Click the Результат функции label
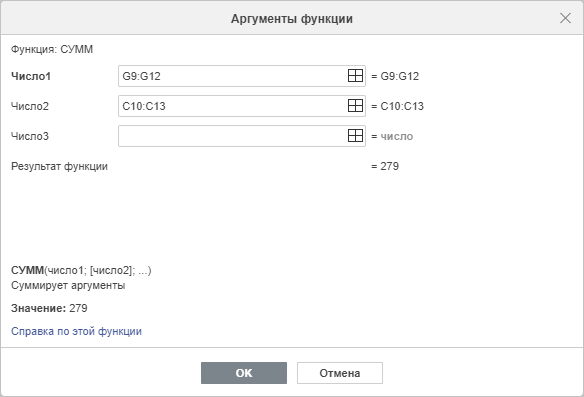 (x=59, y=166)
